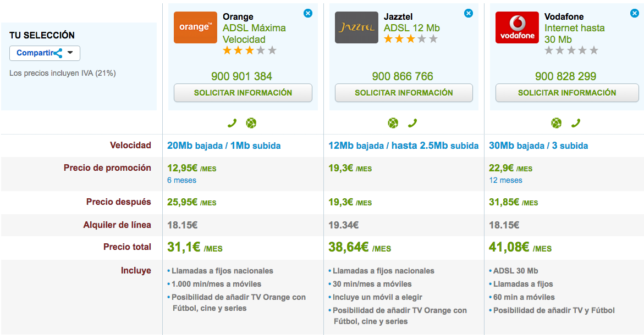Click the globe icon under Jazztel
The image size is (644, 335).
393,123
